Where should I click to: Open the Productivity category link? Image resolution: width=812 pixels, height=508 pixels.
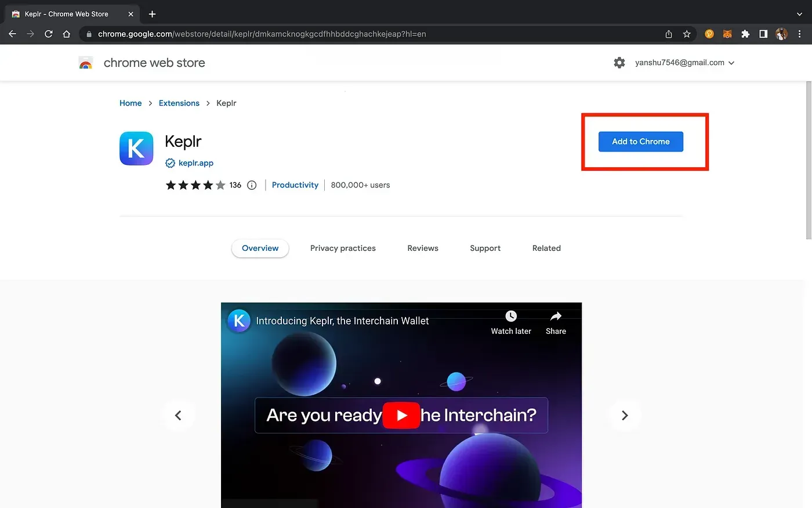point(295,185)
